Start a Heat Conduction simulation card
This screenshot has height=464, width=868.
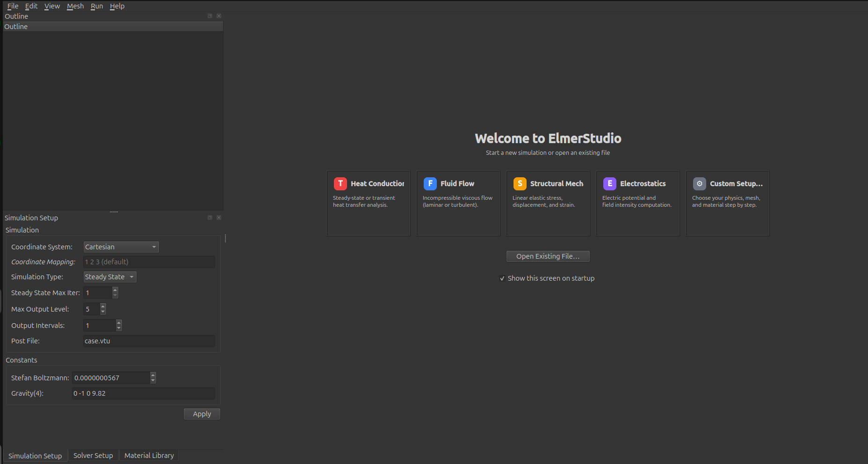pos(369,203)
